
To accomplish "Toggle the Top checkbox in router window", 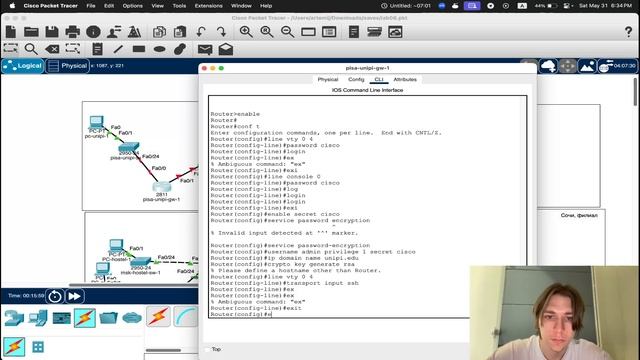I will click(208, 349).
